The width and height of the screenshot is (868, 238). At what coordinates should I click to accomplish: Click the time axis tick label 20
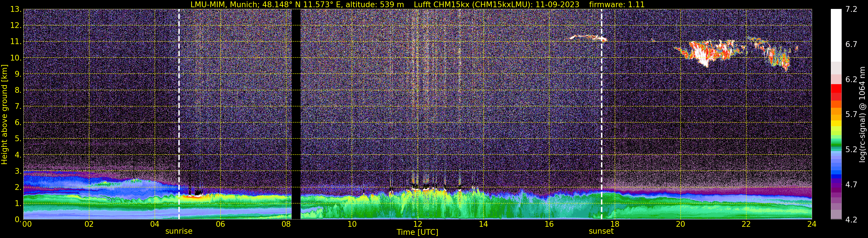pos(680,224)
